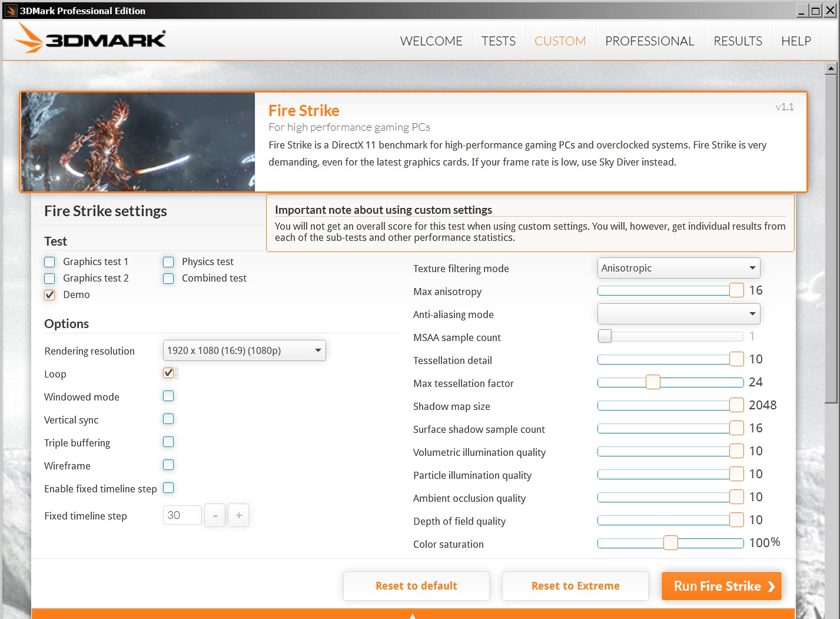840x619 pixels.
Task: Click the plus stepper for Fixed timeline step
Action: coord(238,516)
